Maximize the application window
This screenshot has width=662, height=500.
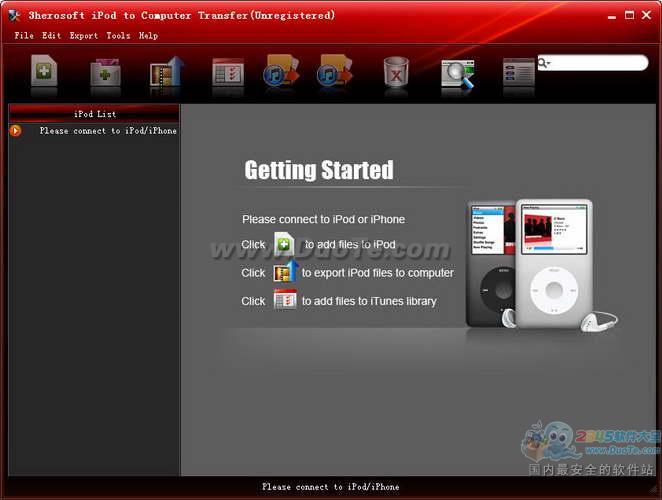click(629, 15)
